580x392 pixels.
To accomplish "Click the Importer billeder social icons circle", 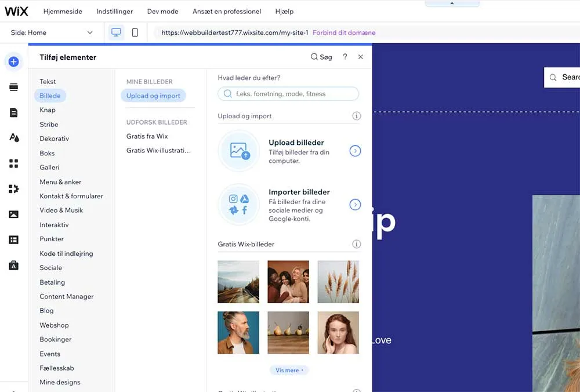I will click(239, 205).
